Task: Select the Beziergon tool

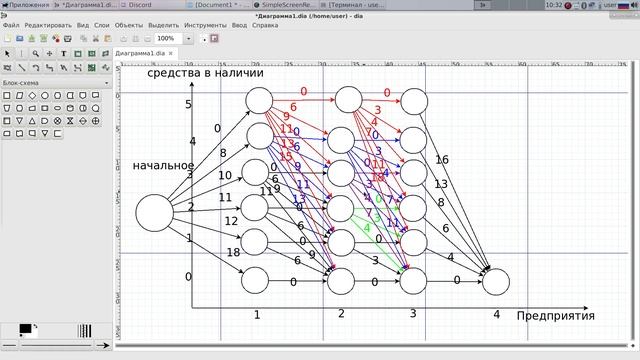Action: click(7, 67)
